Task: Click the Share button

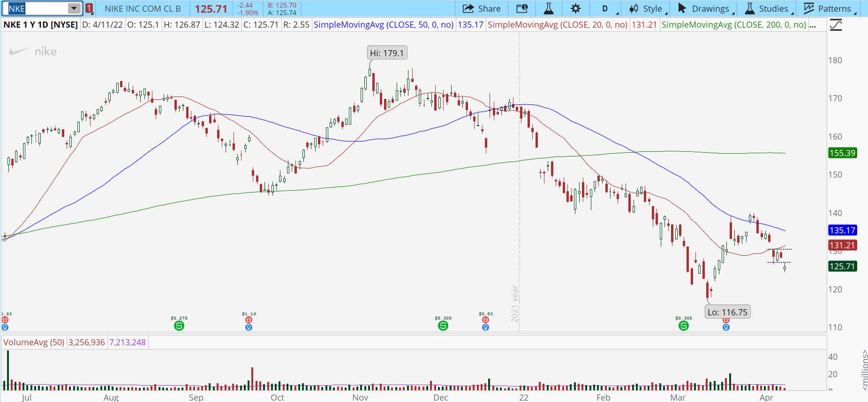Action: (482, 8)
